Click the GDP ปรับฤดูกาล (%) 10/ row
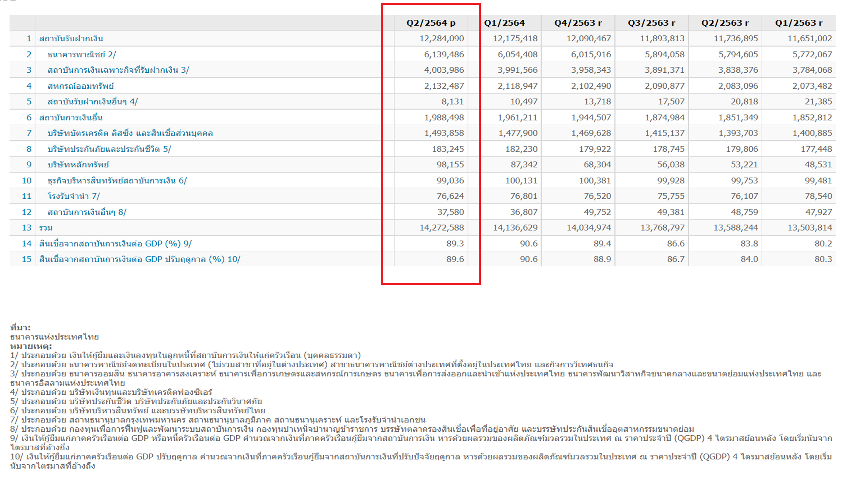This screenshot has height=504, width=859. 140,259
